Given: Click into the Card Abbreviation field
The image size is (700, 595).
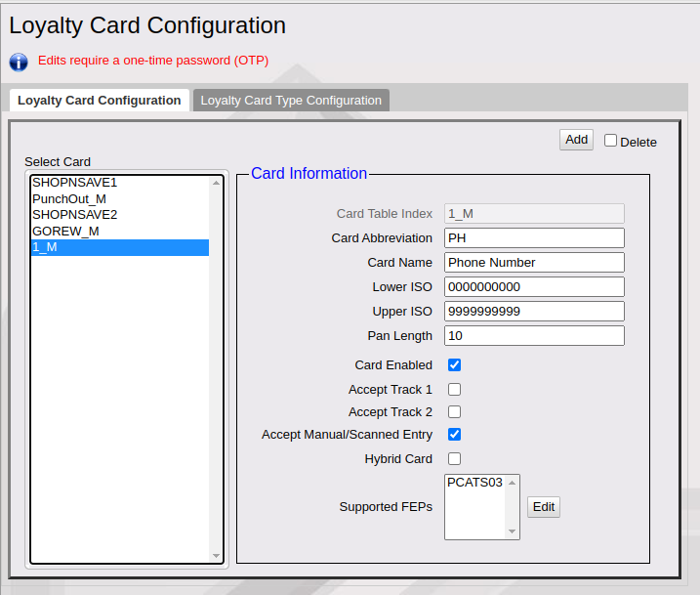Looking at the screenshot, I should pos(533,238).
